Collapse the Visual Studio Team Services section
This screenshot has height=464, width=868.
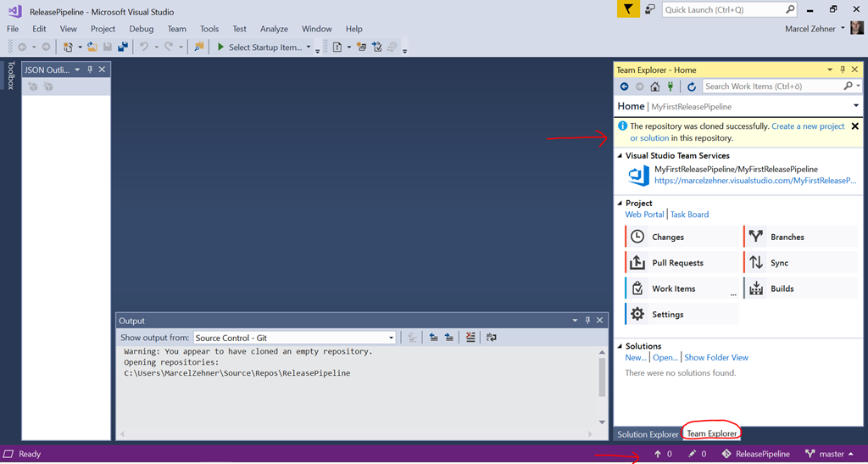[x=620, y=156]
